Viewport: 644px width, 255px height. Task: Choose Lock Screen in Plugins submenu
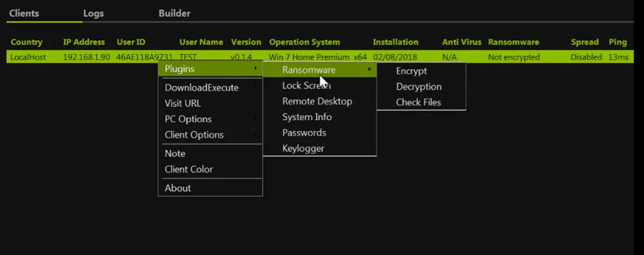pyautogui.click(x=319, y=86)
